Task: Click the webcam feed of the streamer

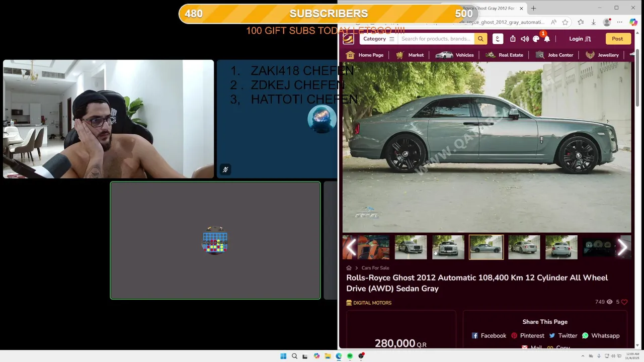Action: pyautogui.click(x=108, y=119)
